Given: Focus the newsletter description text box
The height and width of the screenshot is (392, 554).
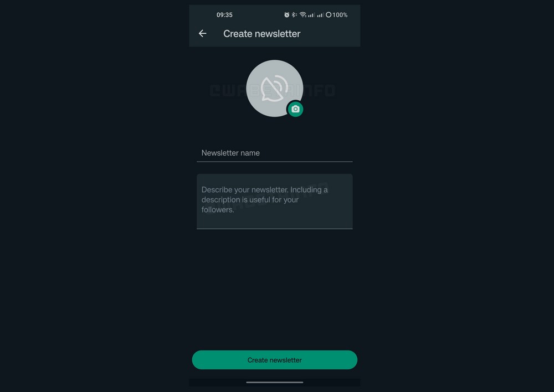Looking at the screenshot, I should click(x=275, y=202).
